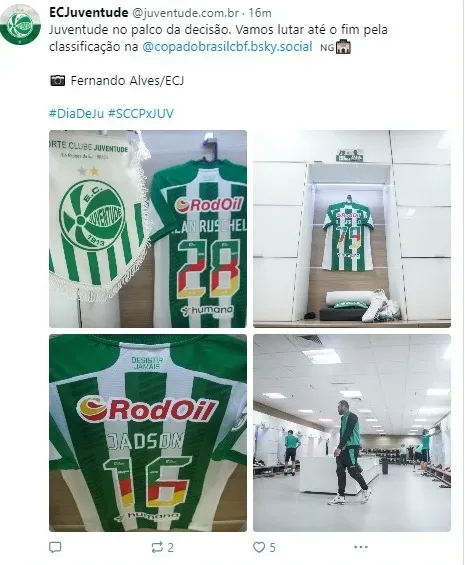This screenshot has width=465, height=565.
Task: Open the #SCCPxJUV hashtag
Action: tap(141, 114)
